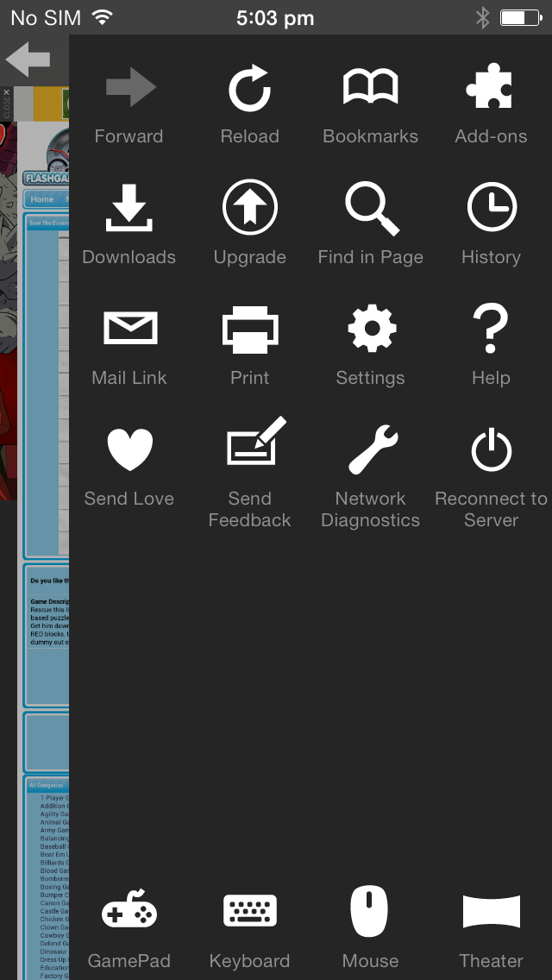Tap the Reload icon
Image resolution: width=552 pixels, height=980 pixels.
[x=249, y=90]
